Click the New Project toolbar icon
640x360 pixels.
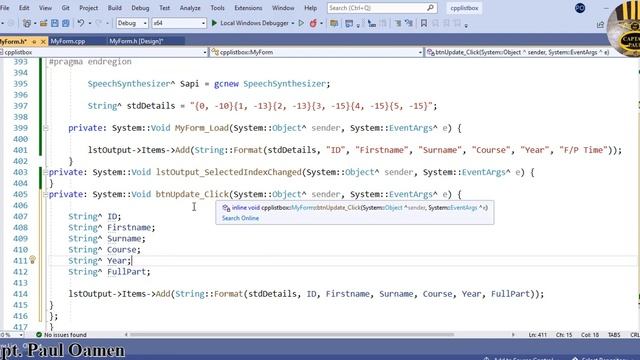click(27, 23)
